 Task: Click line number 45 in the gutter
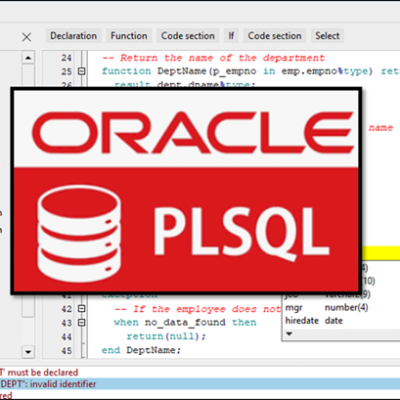[66, 351]
